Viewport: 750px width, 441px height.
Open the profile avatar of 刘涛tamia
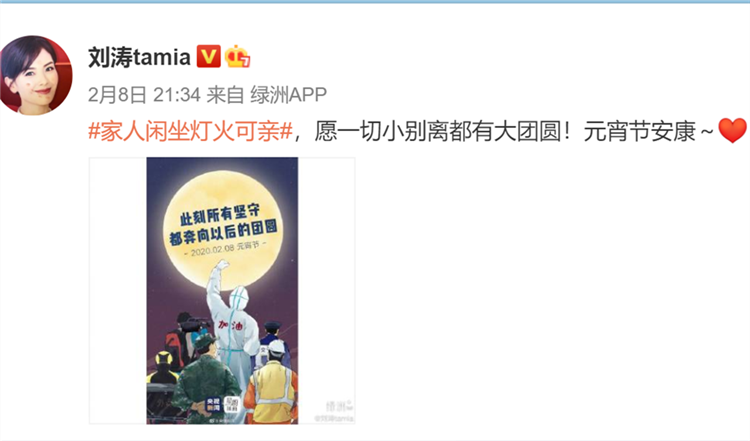click(36, 75)
